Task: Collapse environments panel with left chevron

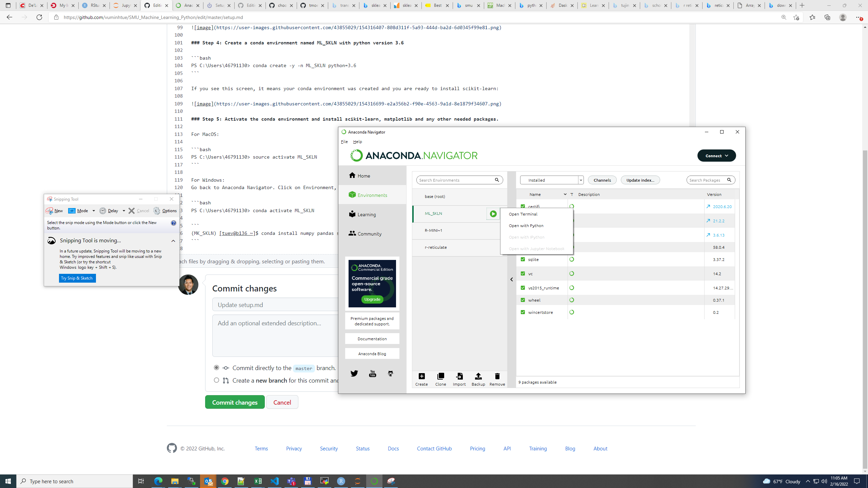Action: pyautogui.click(x=512, y=280)
